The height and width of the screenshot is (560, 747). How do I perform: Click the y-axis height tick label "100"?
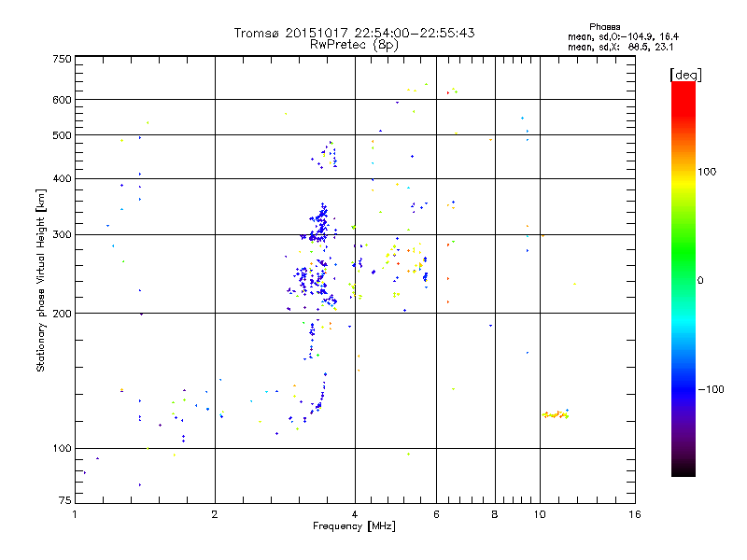(62, 448)
